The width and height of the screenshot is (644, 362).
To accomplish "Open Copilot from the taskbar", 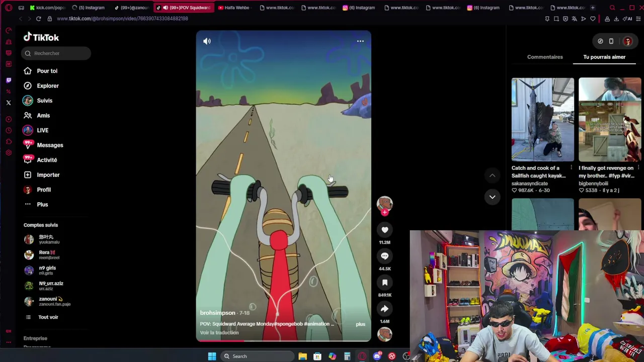I will [332, 356].
